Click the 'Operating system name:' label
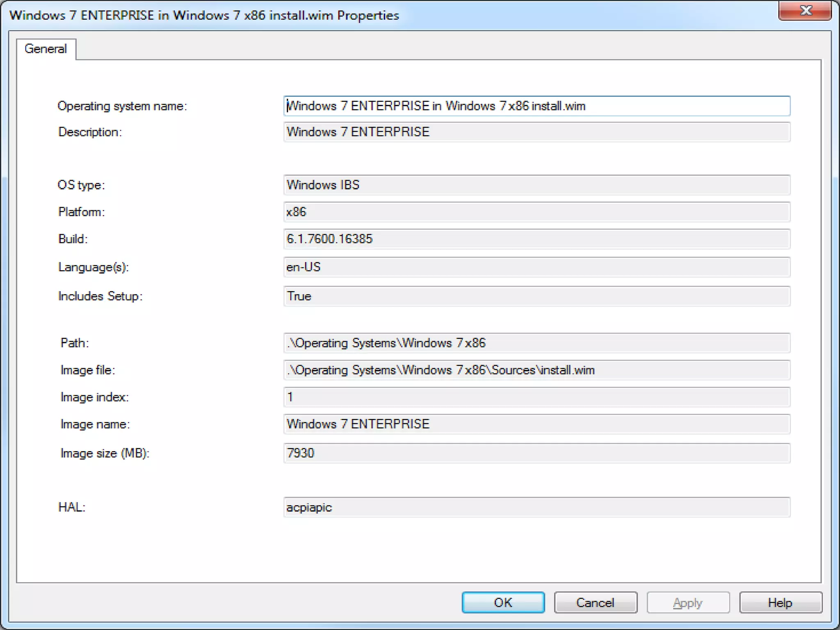The image size is (840, 630). (122, 106)
